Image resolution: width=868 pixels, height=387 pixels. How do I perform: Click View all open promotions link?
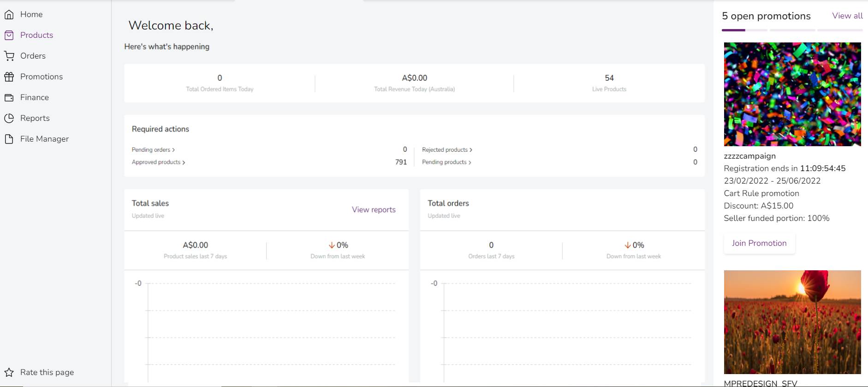tap(847, 16)
